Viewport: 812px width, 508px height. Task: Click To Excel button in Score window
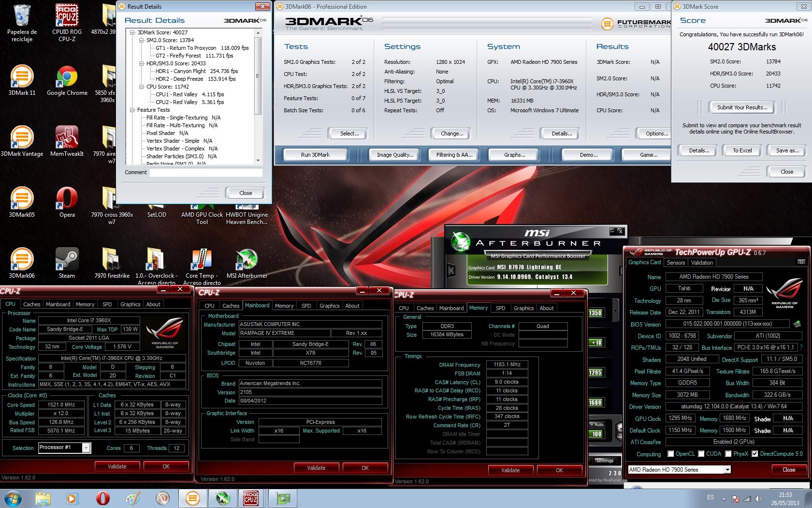click(x=742, y=150)
